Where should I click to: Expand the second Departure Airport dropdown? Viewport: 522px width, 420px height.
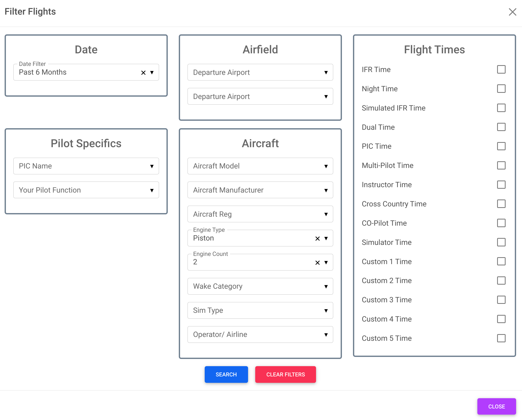[260, 96]
